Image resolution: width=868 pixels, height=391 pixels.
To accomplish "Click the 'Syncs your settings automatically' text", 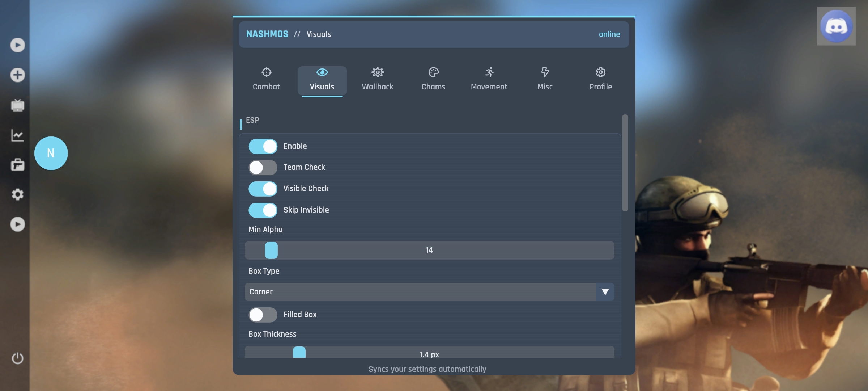I will click(427, 369).
